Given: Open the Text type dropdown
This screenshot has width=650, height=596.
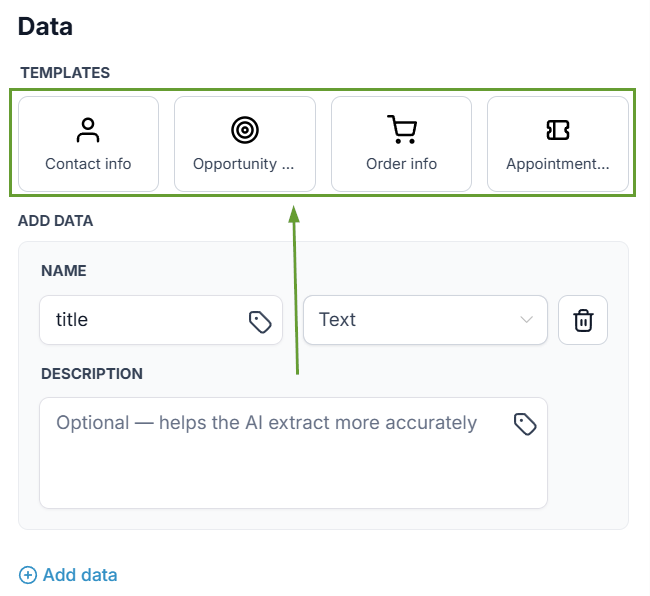Looking at the screenshot, I should (x=425, y=320).
